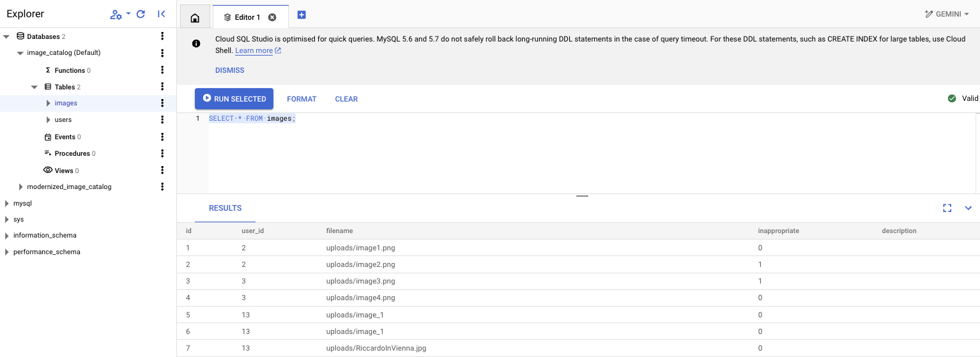This screenshot has width=980, height=357.
Task: Collapse the Tables node
Action: tap(34, 87)
